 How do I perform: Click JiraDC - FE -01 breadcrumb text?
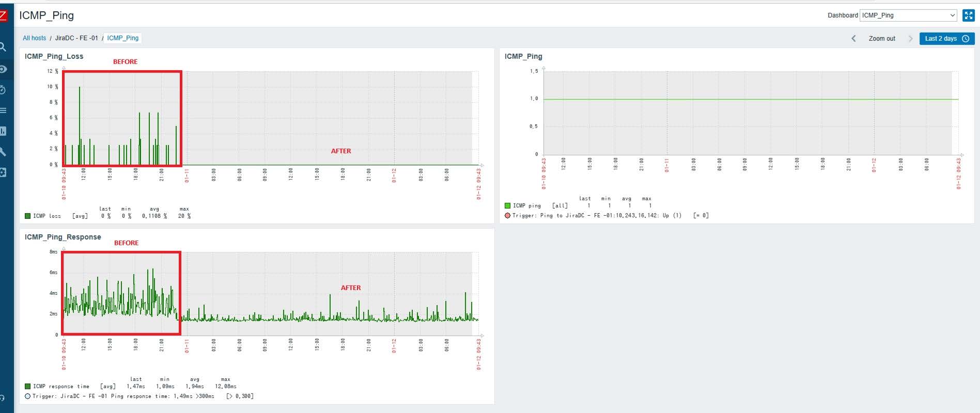76,38
